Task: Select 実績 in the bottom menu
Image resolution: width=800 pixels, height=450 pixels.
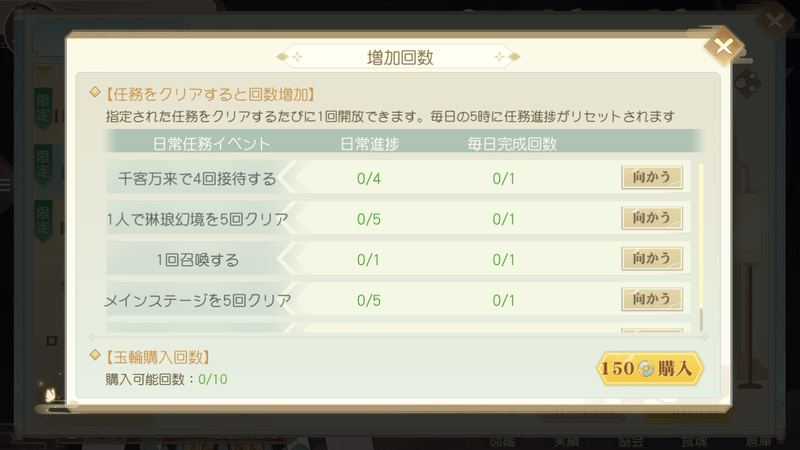Action: point(571,440)
